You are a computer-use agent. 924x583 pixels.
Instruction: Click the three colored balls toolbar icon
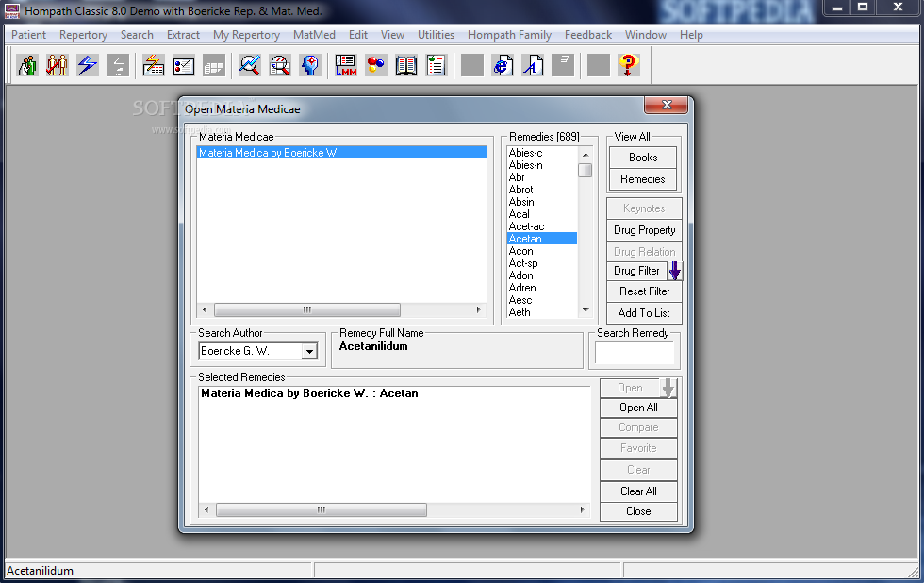(x=376, y=65)
